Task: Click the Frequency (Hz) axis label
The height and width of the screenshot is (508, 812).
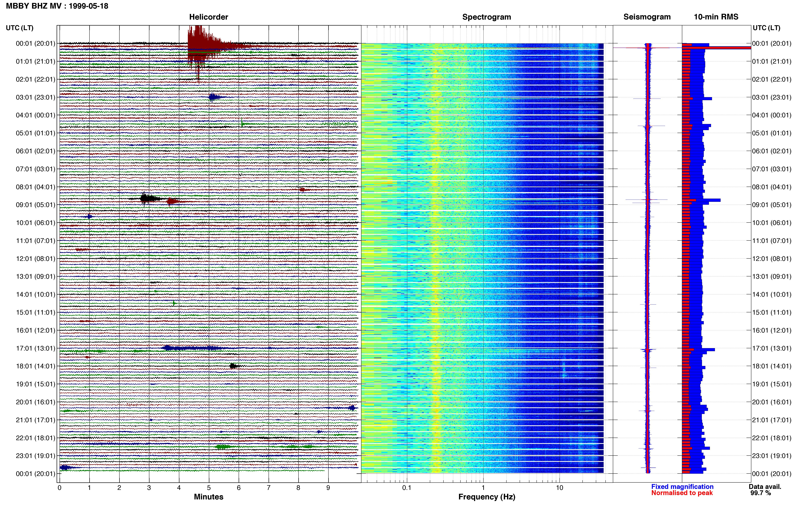Action: [487, 497]
